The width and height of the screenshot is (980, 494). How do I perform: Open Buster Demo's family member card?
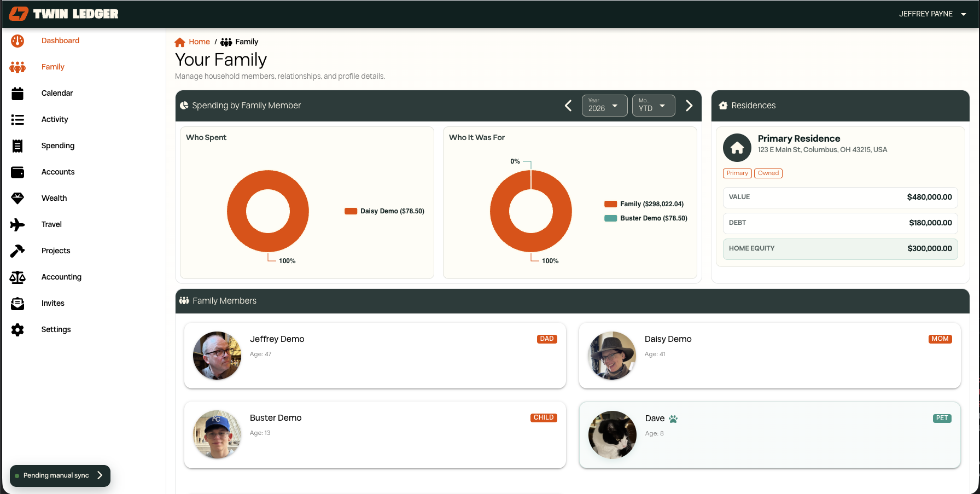click(375, 435)
